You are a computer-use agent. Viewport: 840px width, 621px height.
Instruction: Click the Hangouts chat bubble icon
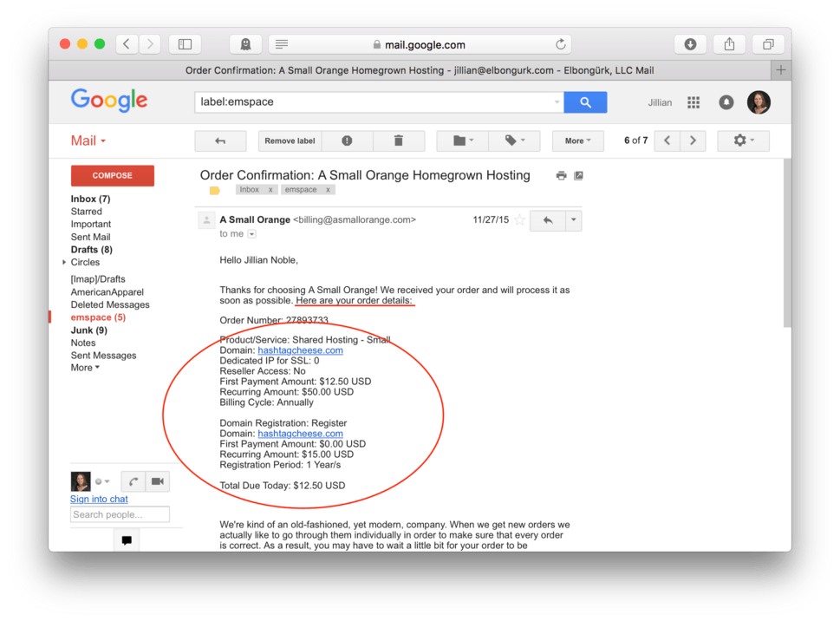[127, 540]
